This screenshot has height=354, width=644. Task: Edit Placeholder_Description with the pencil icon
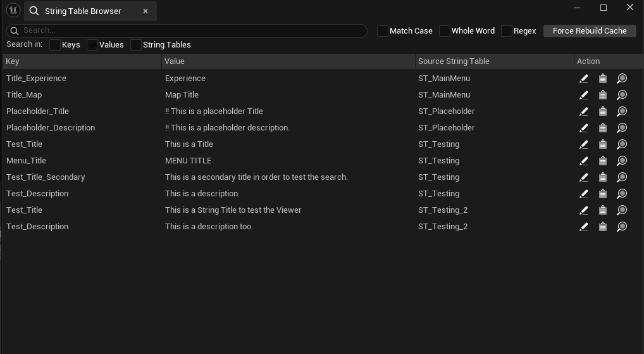584,128
